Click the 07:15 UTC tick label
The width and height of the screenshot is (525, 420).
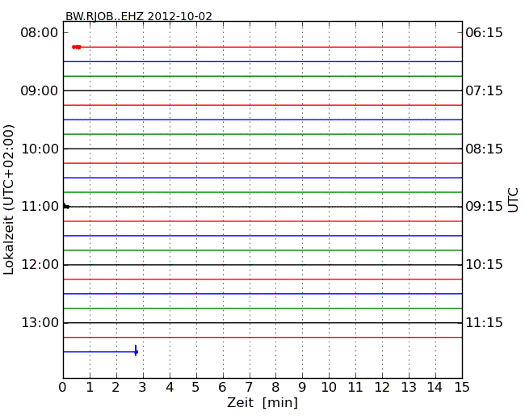pyautogui.click(x=484, y=90)
